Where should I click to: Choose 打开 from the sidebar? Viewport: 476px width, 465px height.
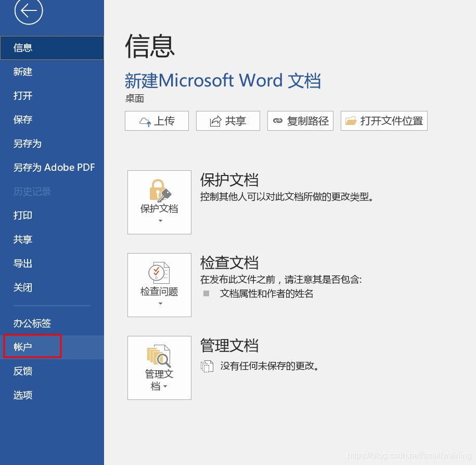(x=52, y=96)
